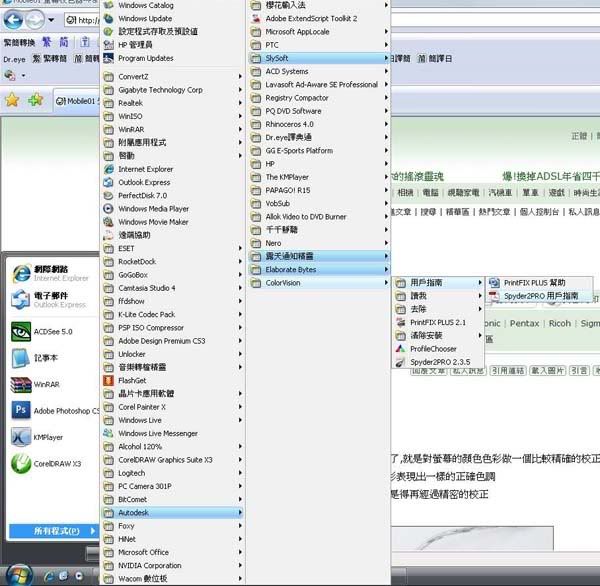This screenshot has height=586, width=600.
Task: Expand the ColorVision submenu
Action: (319, 283)
